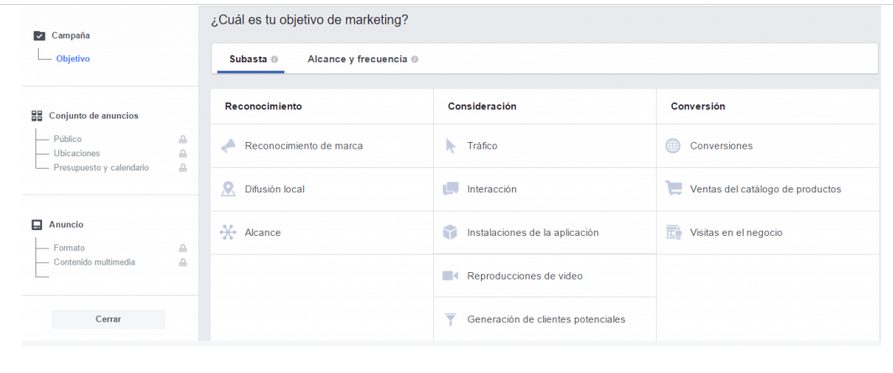Click the Consideración column header
893x373 pixels.
pyautogui.click(x=482, y=106)
